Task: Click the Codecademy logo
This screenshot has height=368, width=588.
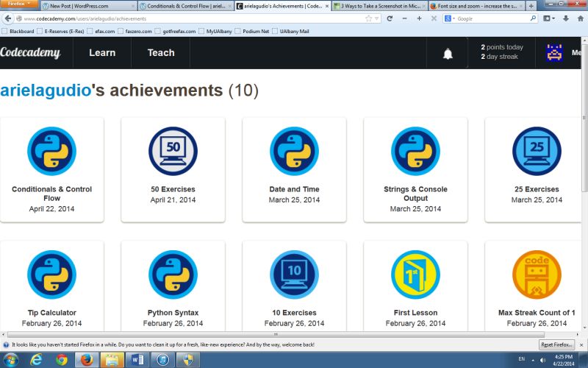Action: [x=30, y=52]
